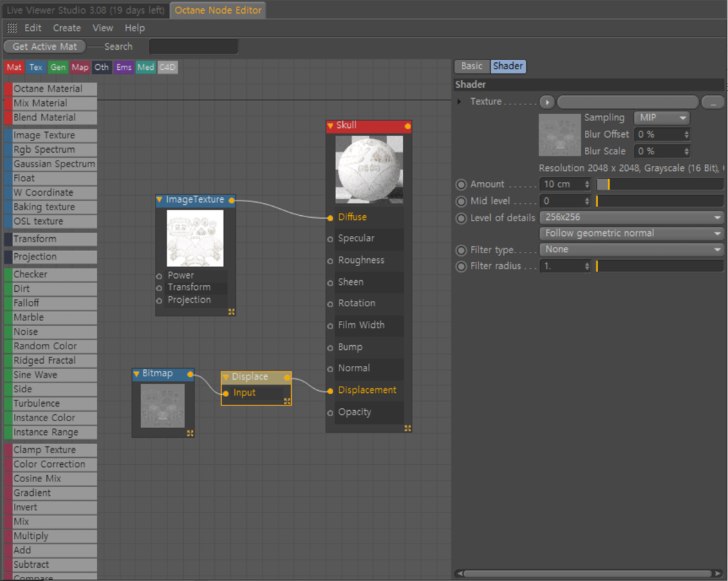Filter node list by Med category
728x581 pixels.
[x=146, y=67]
